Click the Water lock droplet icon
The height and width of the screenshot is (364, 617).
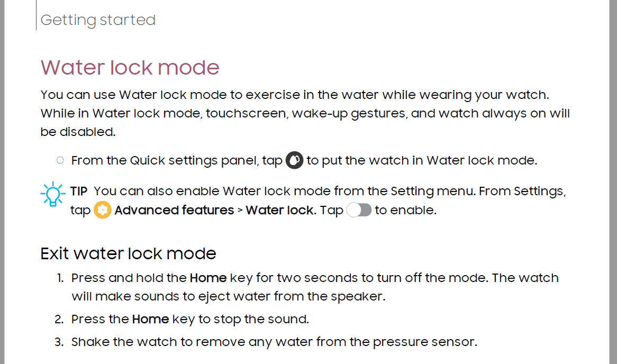(294, 160)
